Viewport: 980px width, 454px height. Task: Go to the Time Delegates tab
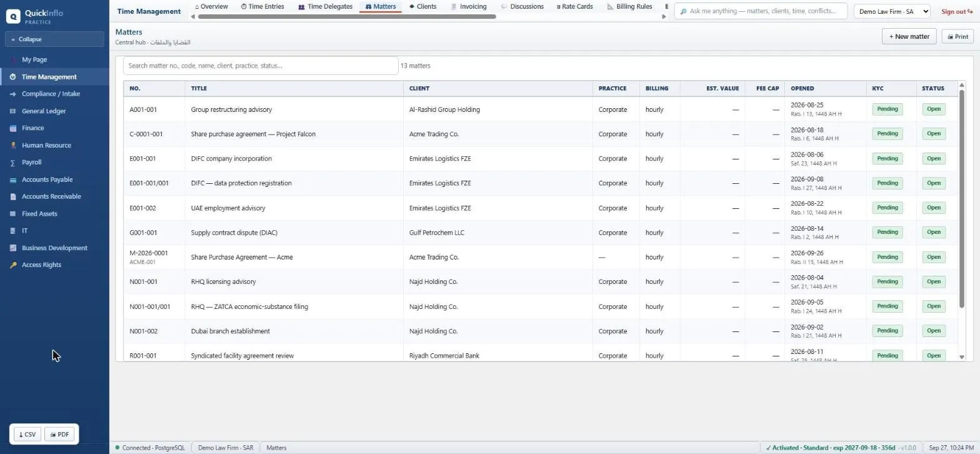tap(325, 7)
